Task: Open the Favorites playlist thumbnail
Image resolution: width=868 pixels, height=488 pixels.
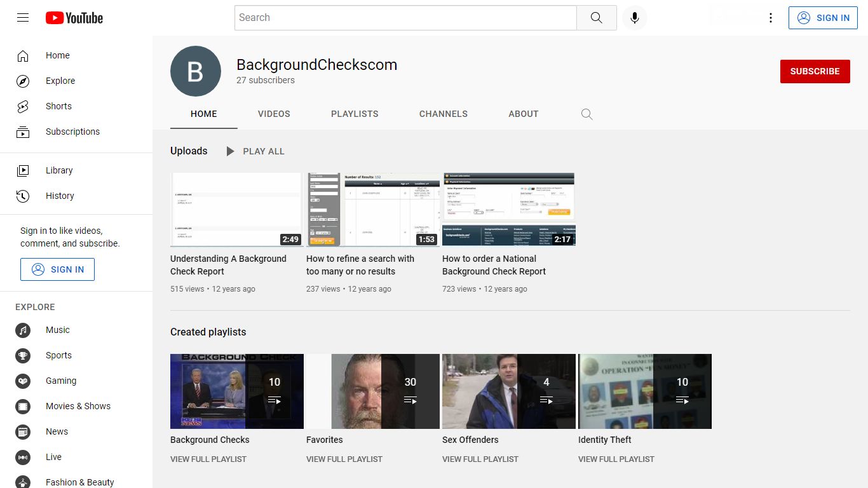Action: pos(373,391)
